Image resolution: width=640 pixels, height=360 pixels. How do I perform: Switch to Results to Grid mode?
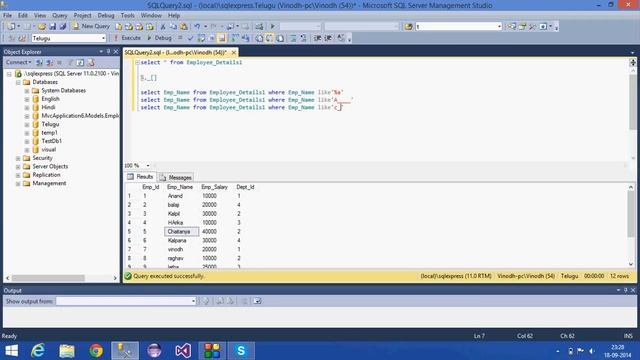pos(269,38)
